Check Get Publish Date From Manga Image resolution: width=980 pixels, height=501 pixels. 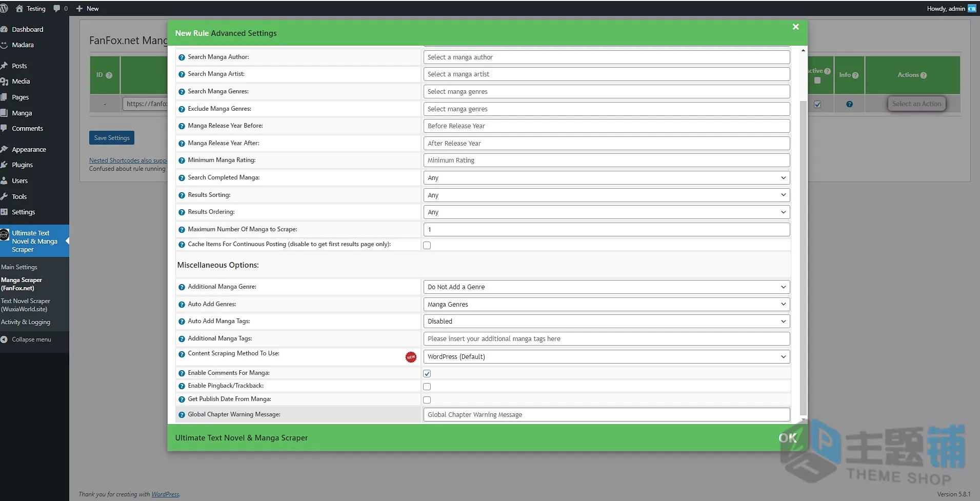[x=427, y=400]
